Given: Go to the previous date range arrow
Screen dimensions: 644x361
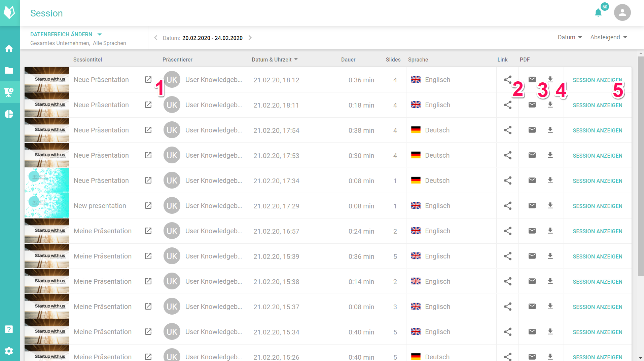Looking at the screenshot, I should [x=156, y=38].
